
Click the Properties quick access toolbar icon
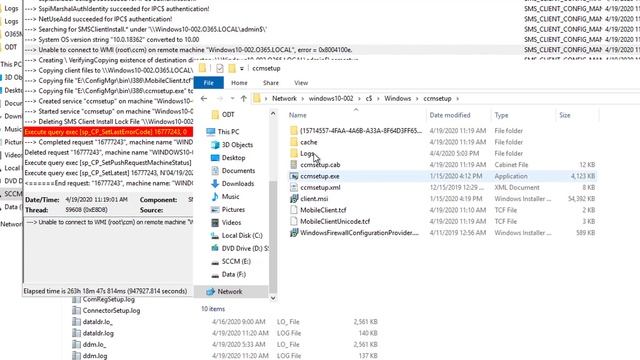click(x=220, y=68)
